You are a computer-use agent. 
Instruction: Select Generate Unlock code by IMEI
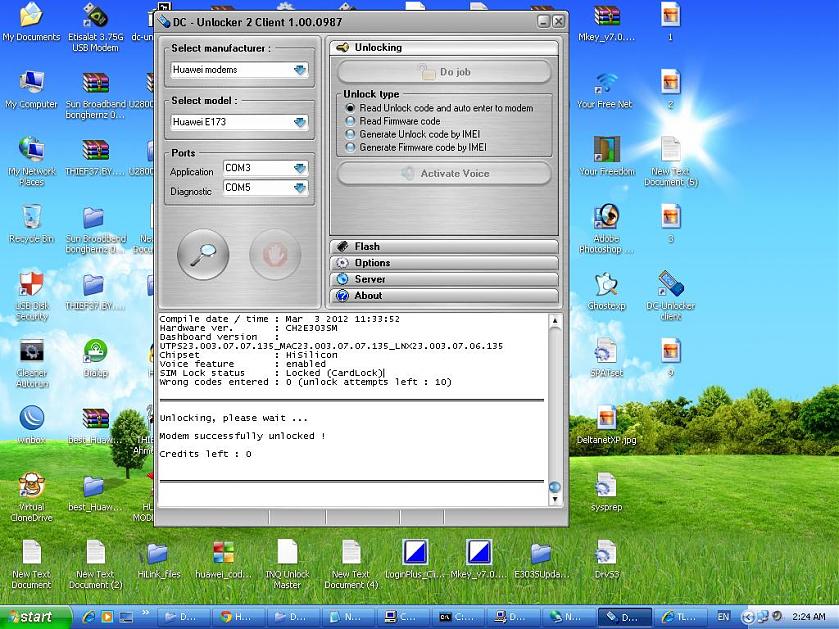[351, 134]
